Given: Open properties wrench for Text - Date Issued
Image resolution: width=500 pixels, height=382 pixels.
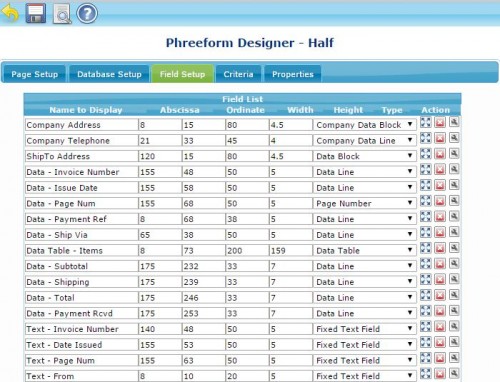Looking at the screenshot, I should pos(454,342).
